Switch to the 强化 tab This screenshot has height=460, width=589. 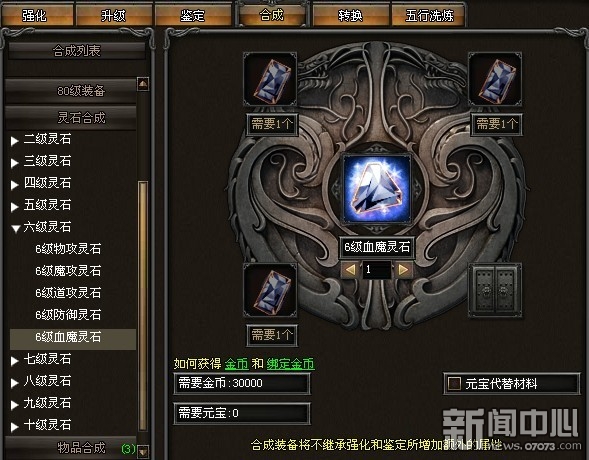tap(37, 15)
